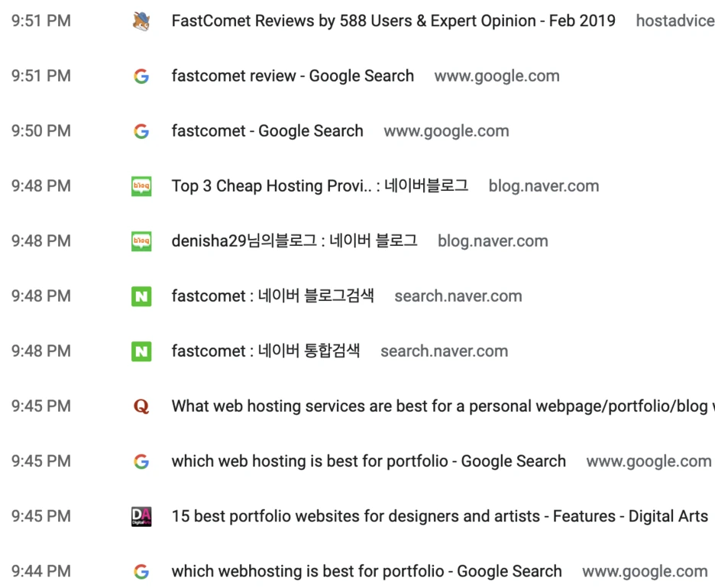
Task: Click the Google icon beside fastcomet review search
Action: (141, 76)
